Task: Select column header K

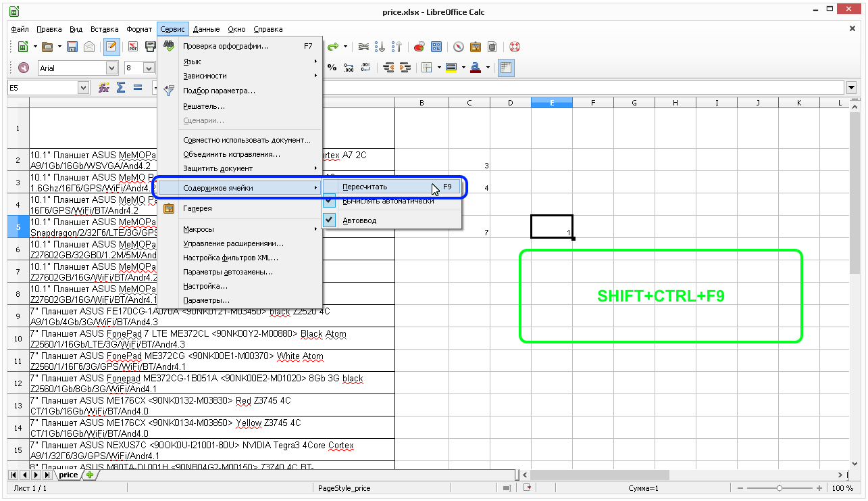Action: coord(799,103)
